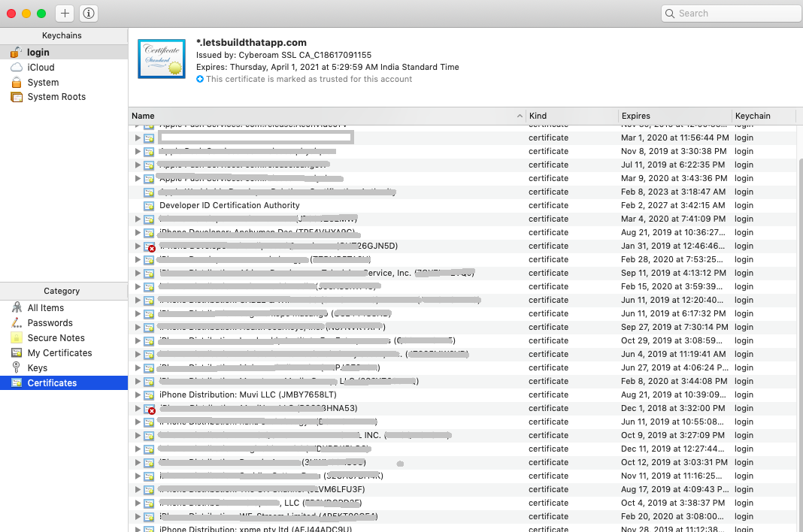The height and width of the screenshot is (532, 803).
Task: Select the Certificates category
Action: 64,382
